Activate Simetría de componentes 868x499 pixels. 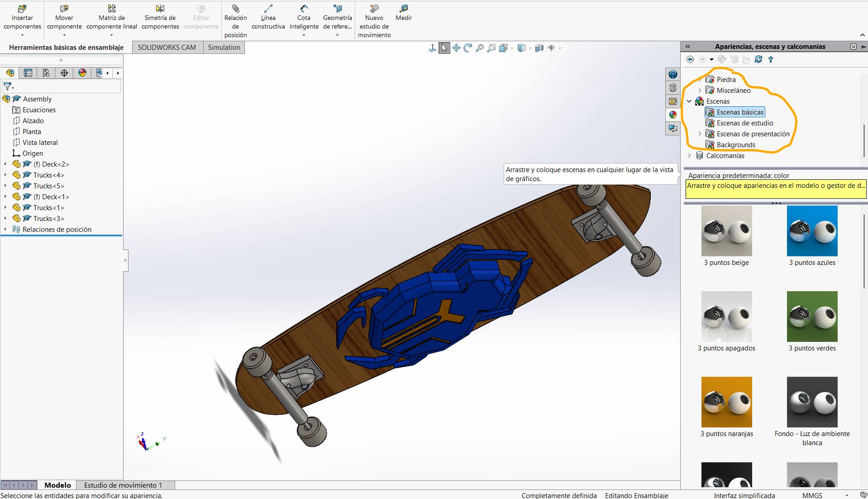[x=160, y=15]
